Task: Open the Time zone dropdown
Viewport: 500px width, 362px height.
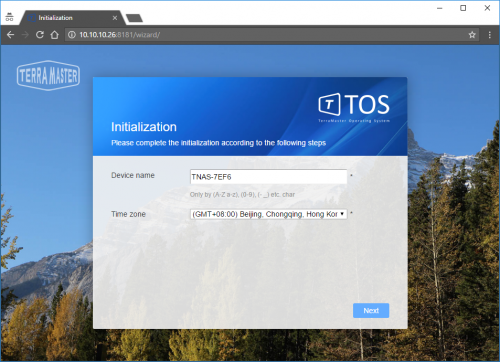Action: pyautogui.click(x=269, y=214)
